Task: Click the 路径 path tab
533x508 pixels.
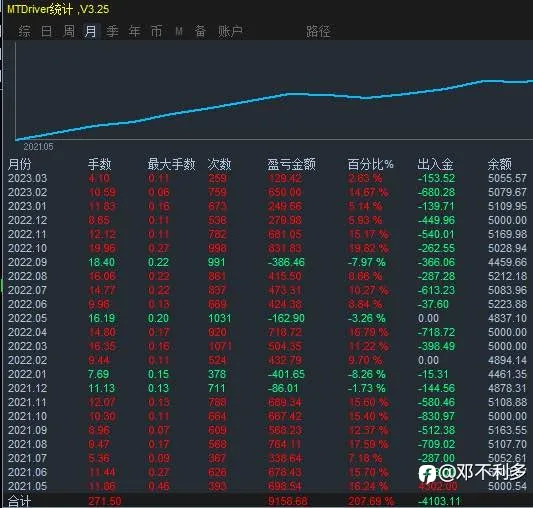Action: tap(318, 32)
